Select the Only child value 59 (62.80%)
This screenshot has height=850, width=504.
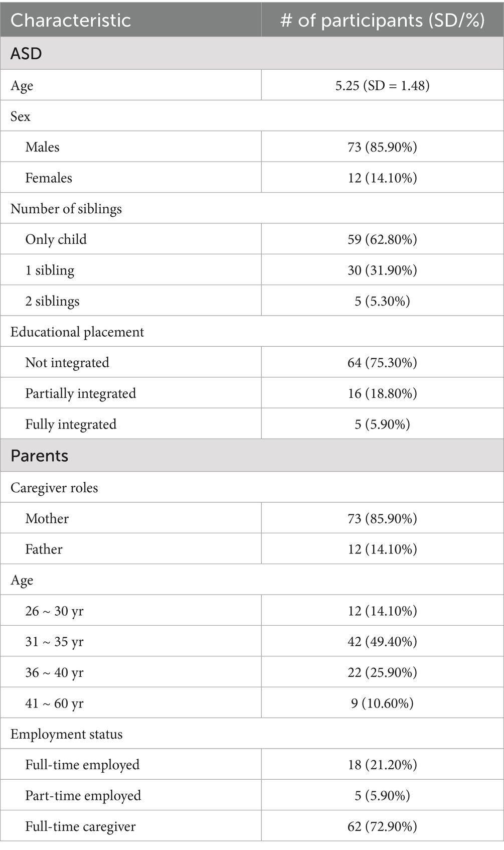[382, 239]
